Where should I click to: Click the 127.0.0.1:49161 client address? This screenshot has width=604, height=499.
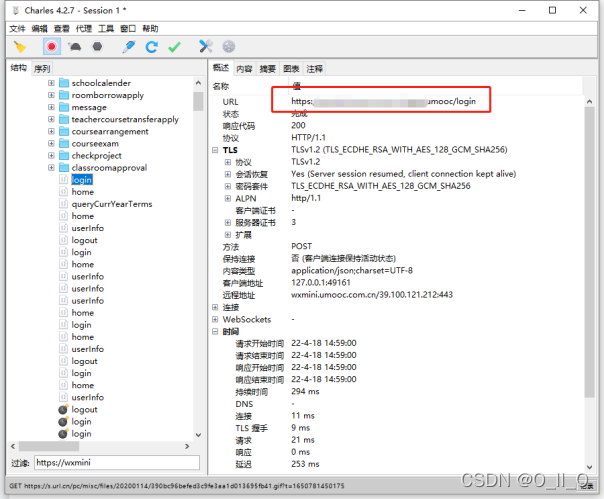[x=321, y=282]
